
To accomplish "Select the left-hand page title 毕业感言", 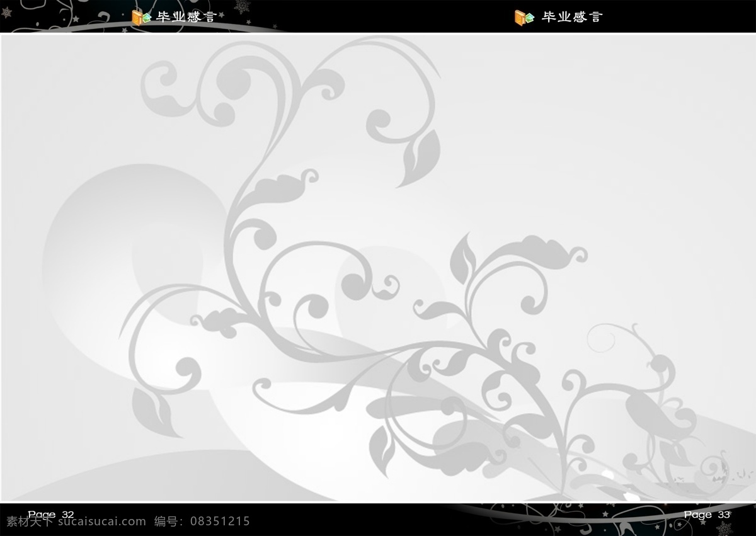I will pos(186,18).
